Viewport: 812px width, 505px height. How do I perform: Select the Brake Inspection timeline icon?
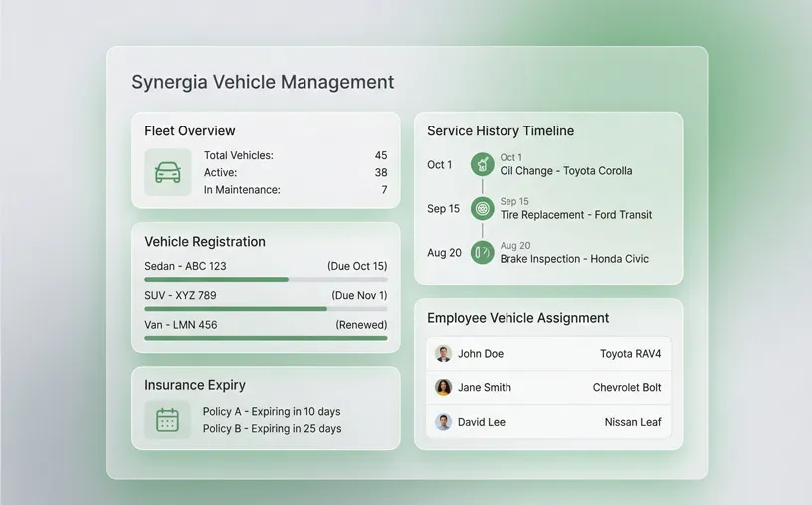(x=482, y=253)
